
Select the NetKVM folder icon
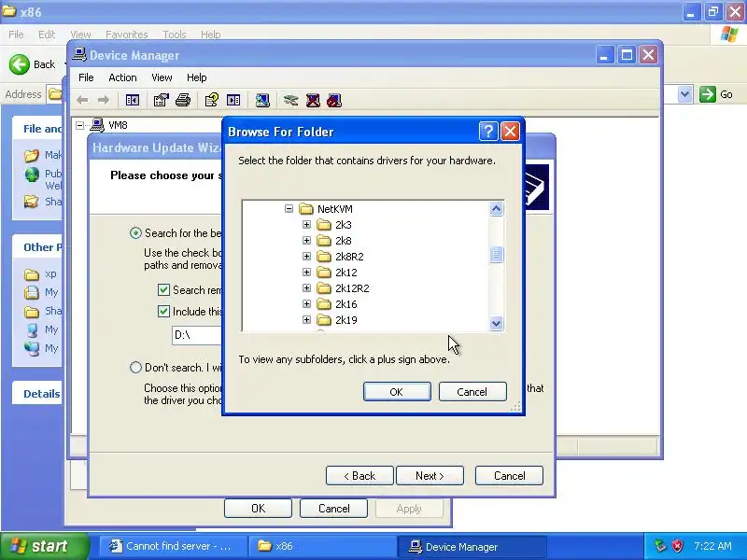point(306,209)
